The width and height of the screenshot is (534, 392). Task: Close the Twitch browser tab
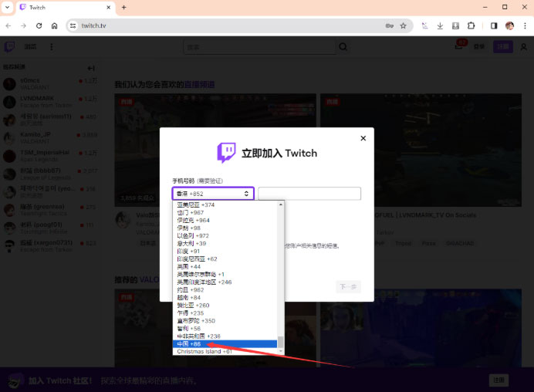pyautogui.click(x=109, y=7)
